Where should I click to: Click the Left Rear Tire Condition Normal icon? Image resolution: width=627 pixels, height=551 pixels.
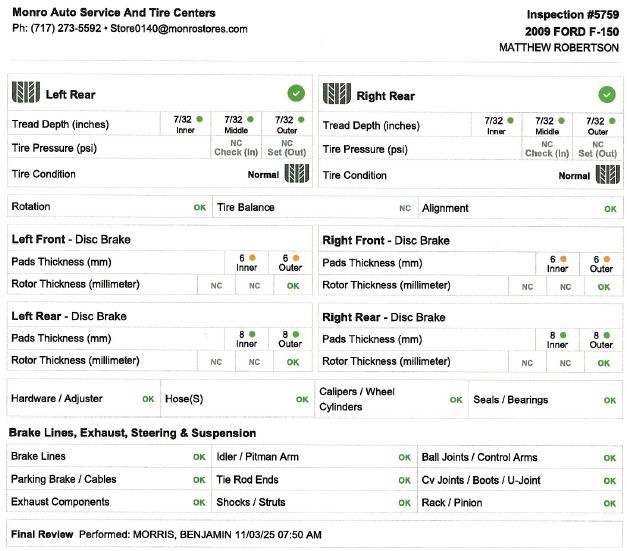tap(297, 174)
